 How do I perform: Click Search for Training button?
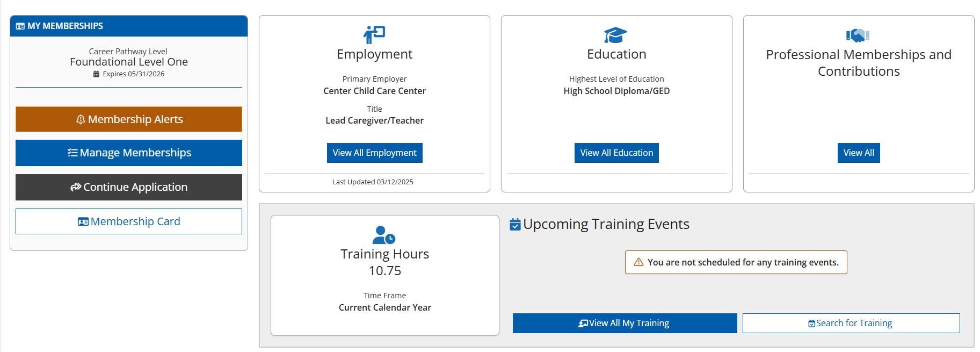[851, 323]
